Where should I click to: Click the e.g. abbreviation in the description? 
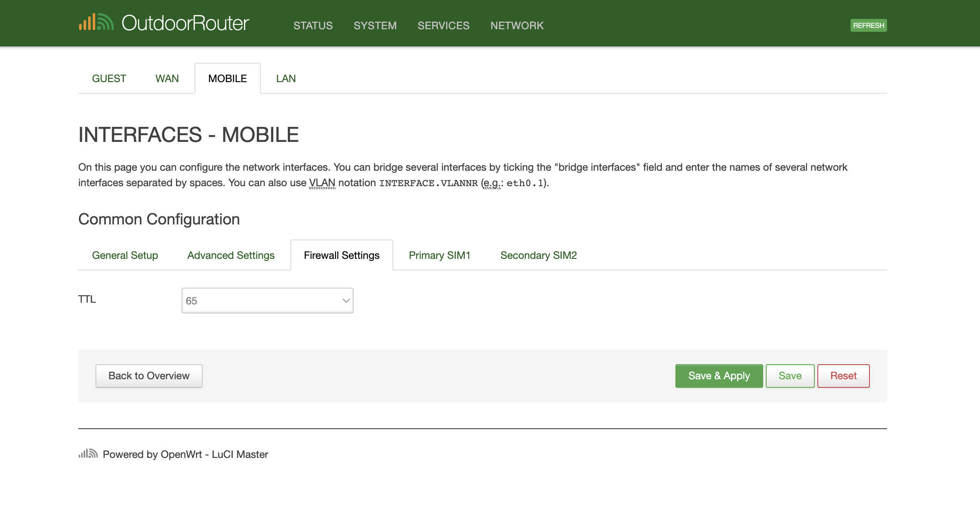coord(492,183)
